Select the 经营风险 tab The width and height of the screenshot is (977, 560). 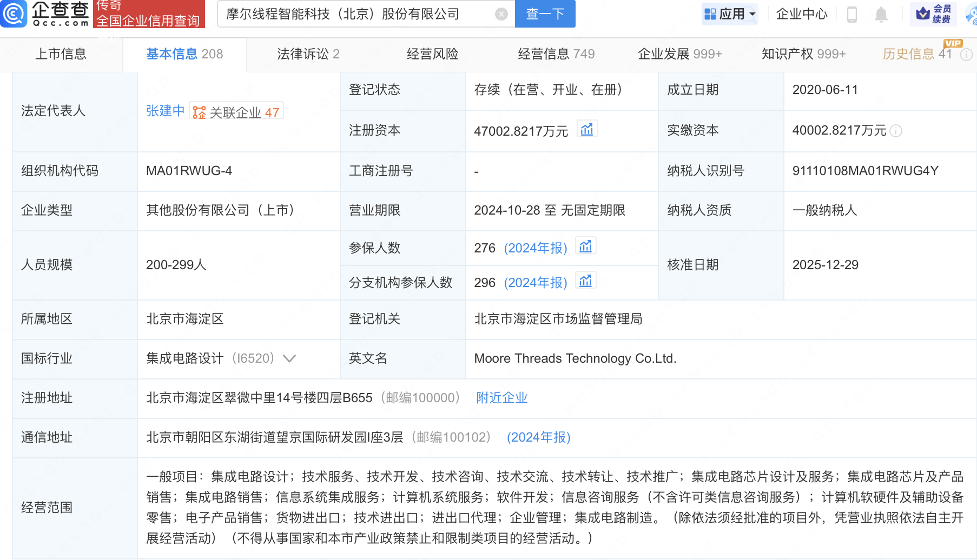pyautogui.click(x=432, y=54)
